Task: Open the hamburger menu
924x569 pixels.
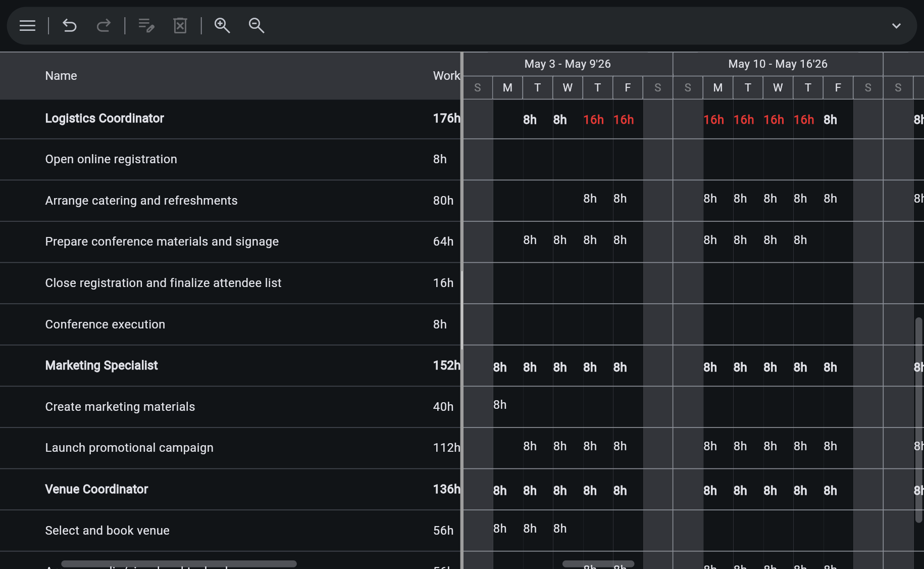Action: coord(27,26)
